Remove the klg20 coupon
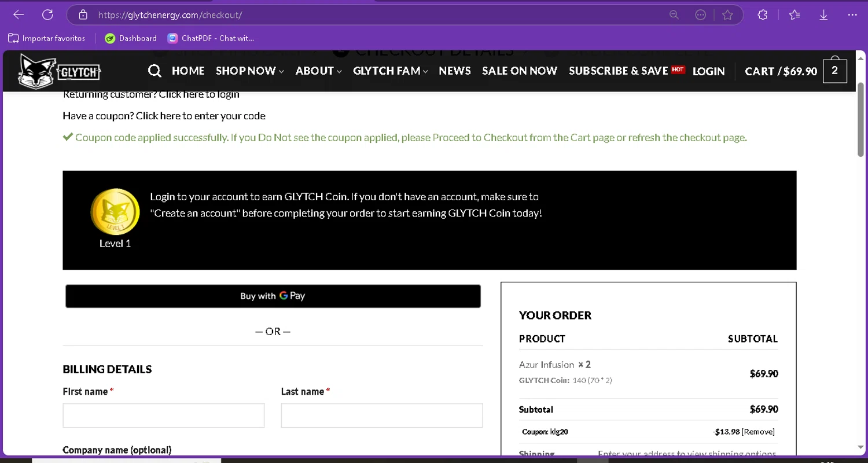The height and width of the screenshot is (463, 868). (x=758, y=432)
